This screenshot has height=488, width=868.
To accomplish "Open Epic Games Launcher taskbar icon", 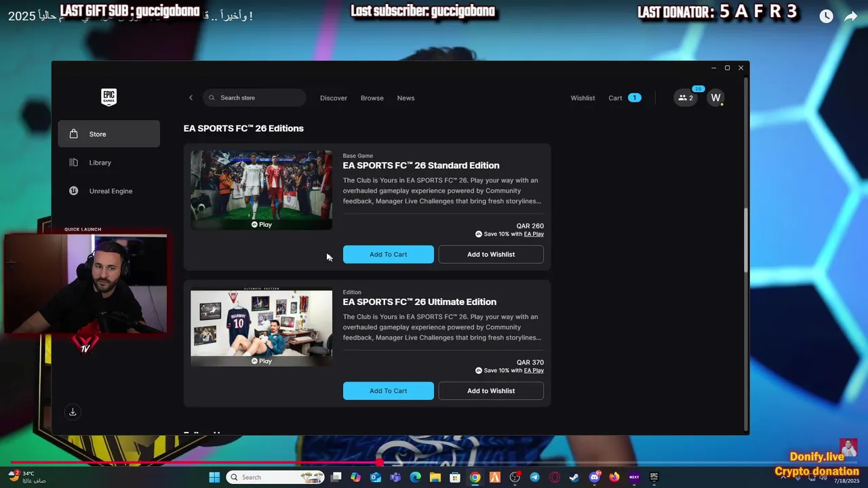I will coord(654,477).
